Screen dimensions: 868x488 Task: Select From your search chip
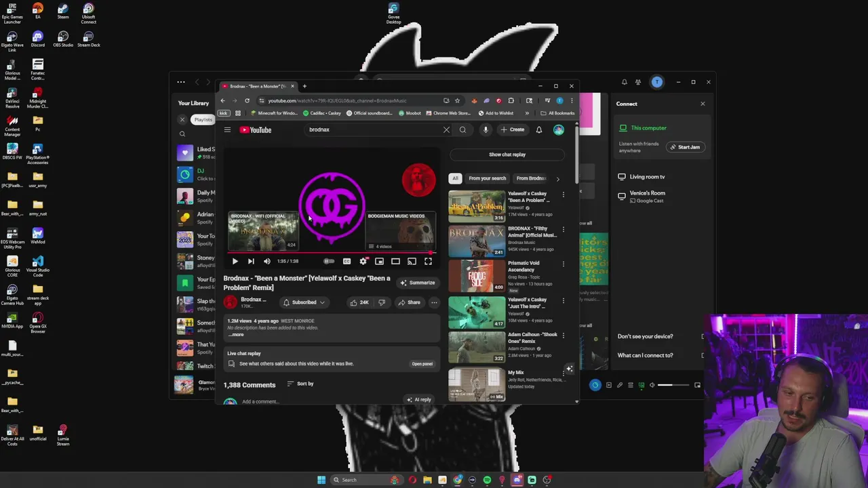(487, 178)
